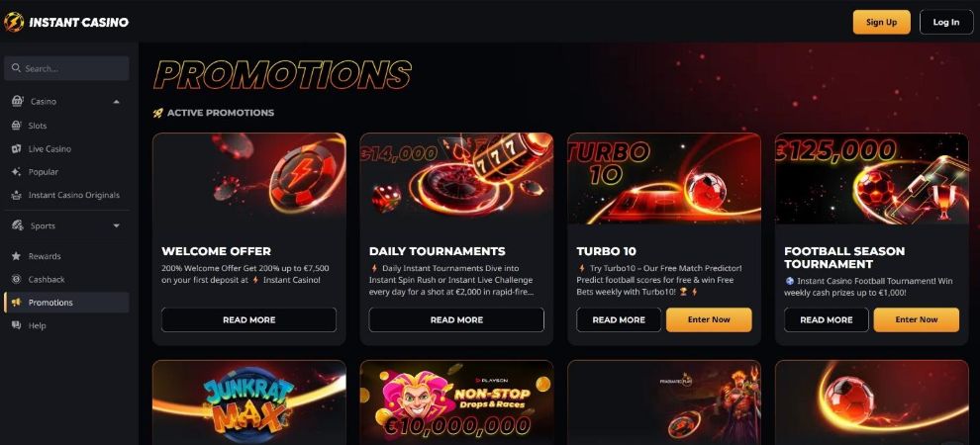Click the Popular sparkle icon
This screenshot has height=445, width=980.
coord(16,172)
